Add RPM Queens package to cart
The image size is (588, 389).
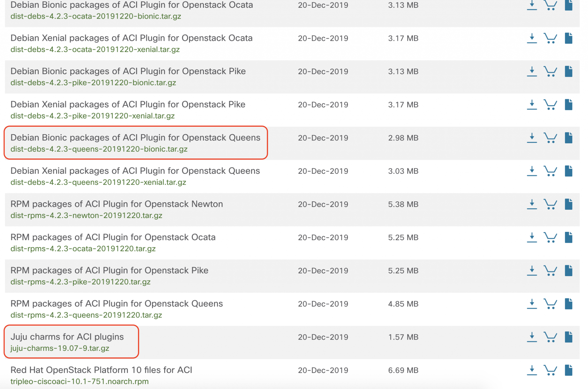coord(550,304)
